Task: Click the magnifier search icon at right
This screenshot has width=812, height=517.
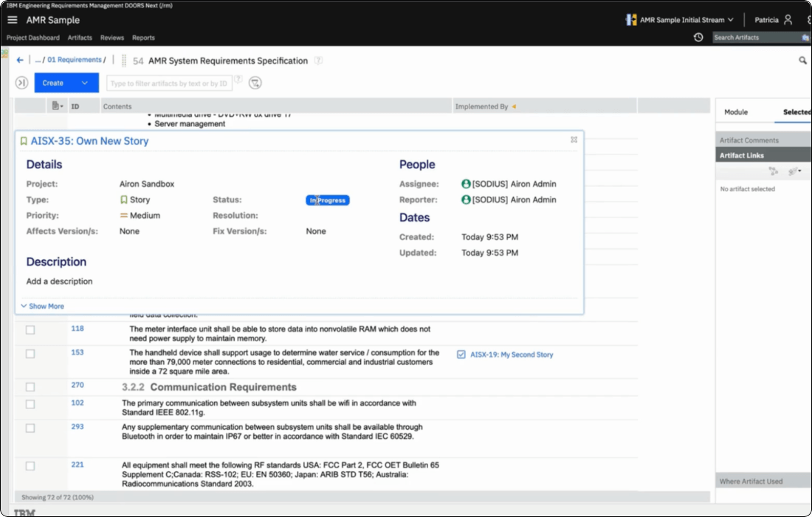Action: pos(802,61)
